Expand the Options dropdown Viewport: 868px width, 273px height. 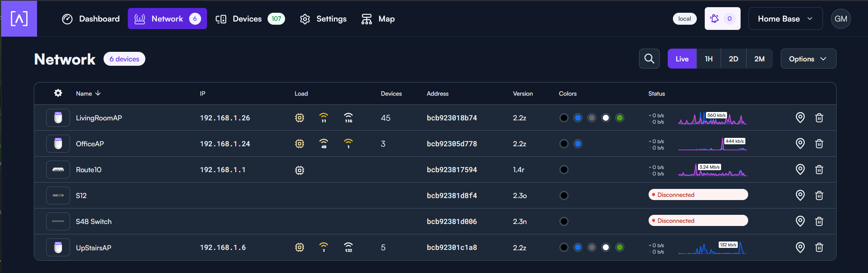[x=808, y=59]
